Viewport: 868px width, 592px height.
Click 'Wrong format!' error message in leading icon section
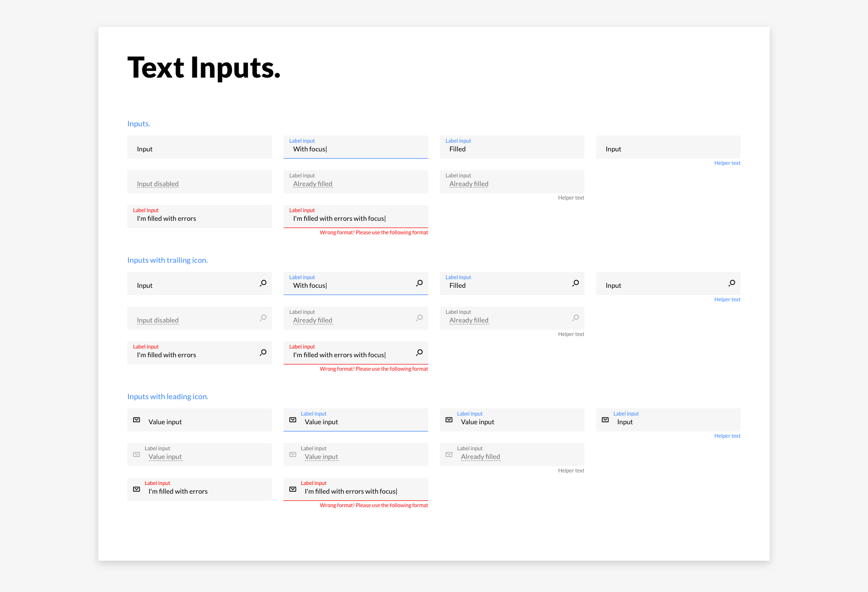point(374,505)
